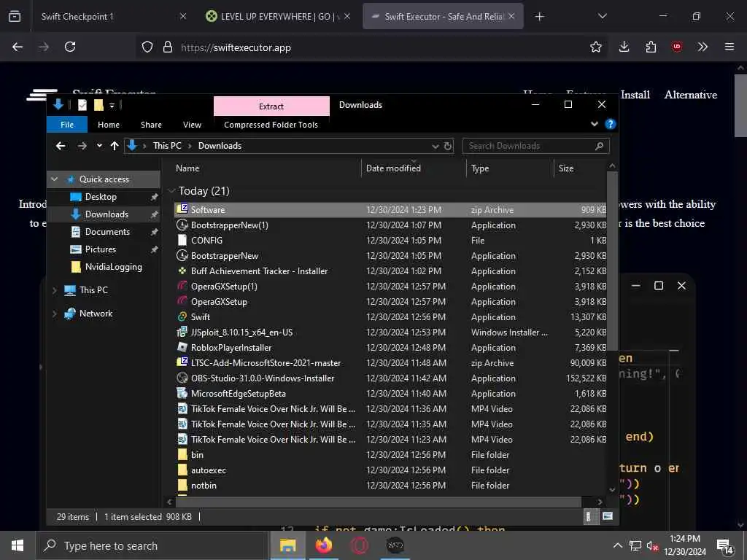Go up one folder level in Explorer

point(115,146)
